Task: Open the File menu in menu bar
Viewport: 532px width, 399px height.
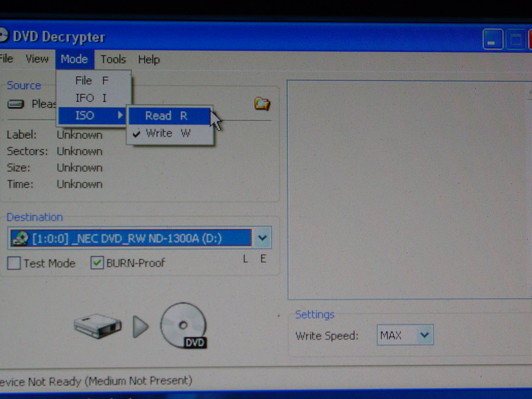Action: [x=6, y=59]
